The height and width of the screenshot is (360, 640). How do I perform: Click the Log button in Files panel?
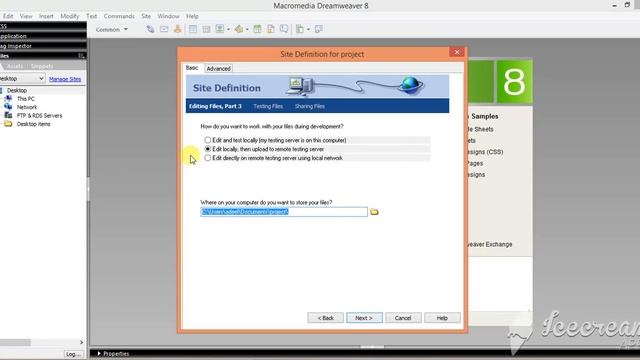coord(73,354)
